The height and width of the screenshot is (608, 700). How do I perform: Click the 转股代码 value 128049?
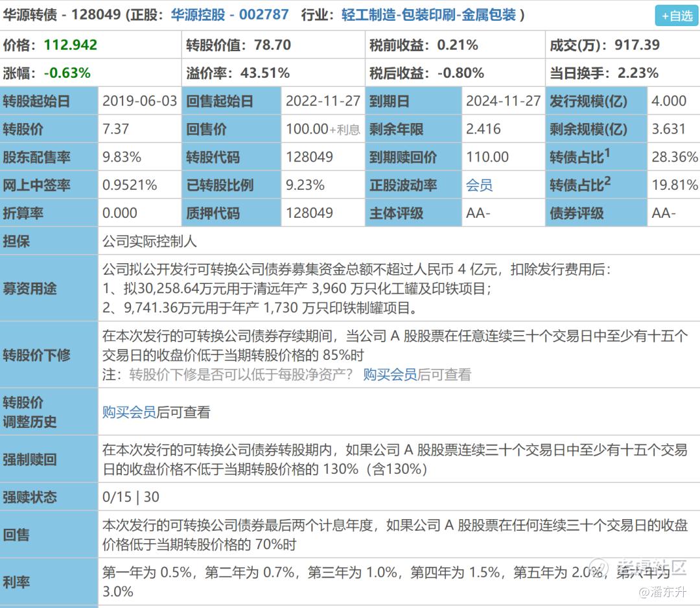pyautogui.click(x=309, y=157)
